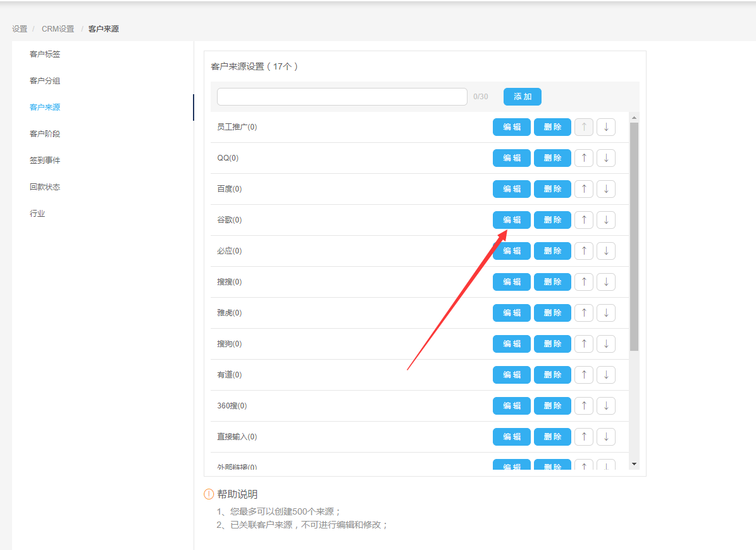756x550 pixels.
Task: Switch to 客户阶段 settings page
Action: coord(45,134)
